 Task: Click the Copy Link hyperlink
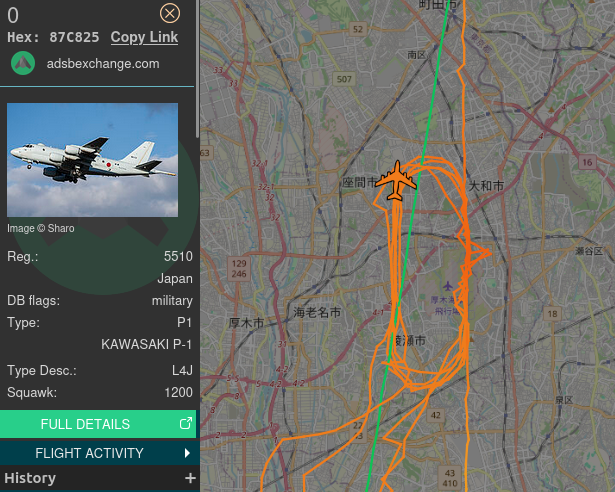(144, 37)
